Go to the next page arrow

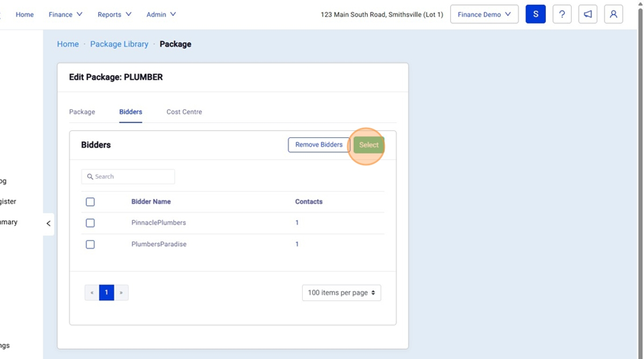click(x=121, y=292)
